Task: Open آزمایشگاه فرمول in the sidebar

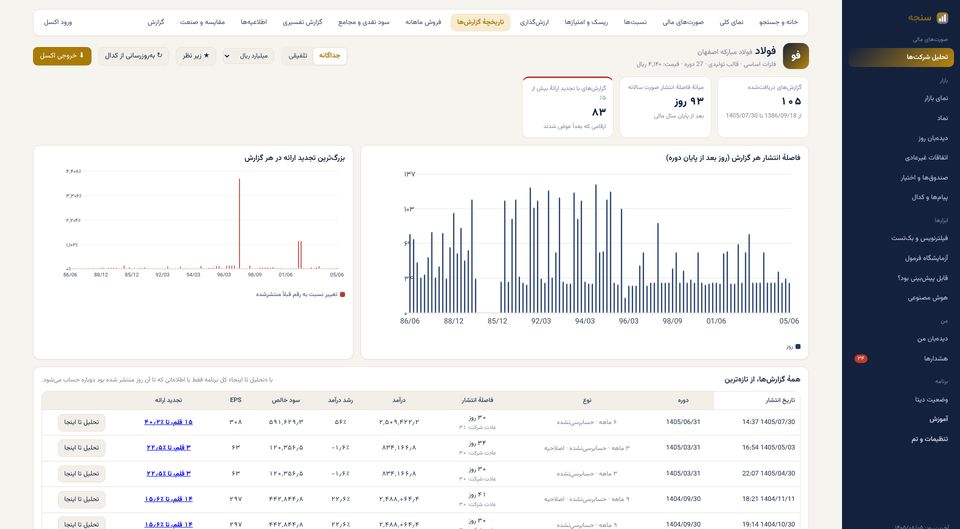Action: coord(926,258)
